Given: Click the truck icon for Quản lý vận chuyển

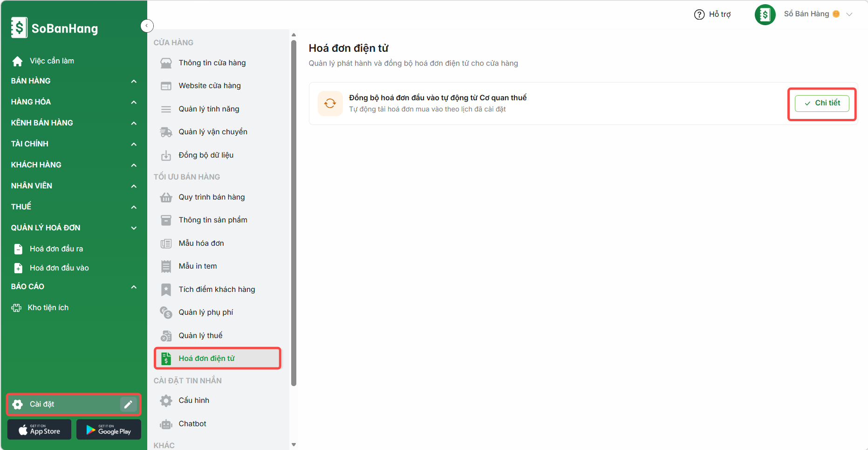Looking at the screenshot, I should point(166,132).
